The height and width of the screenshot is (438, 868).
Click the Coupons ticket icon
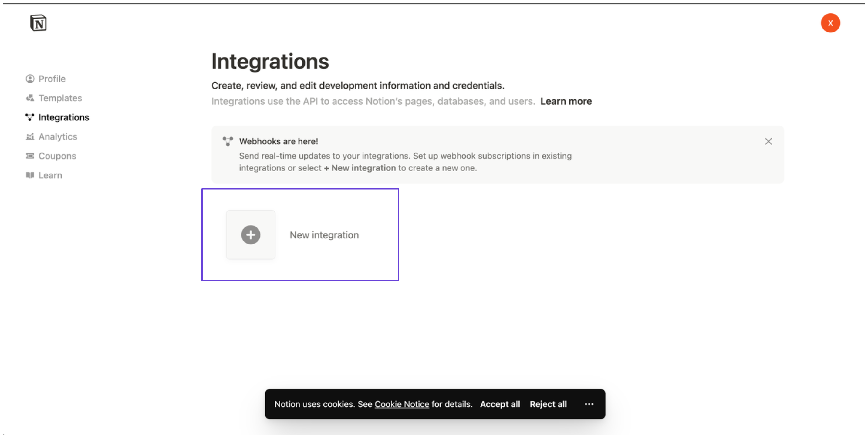[x=30, y=156]
